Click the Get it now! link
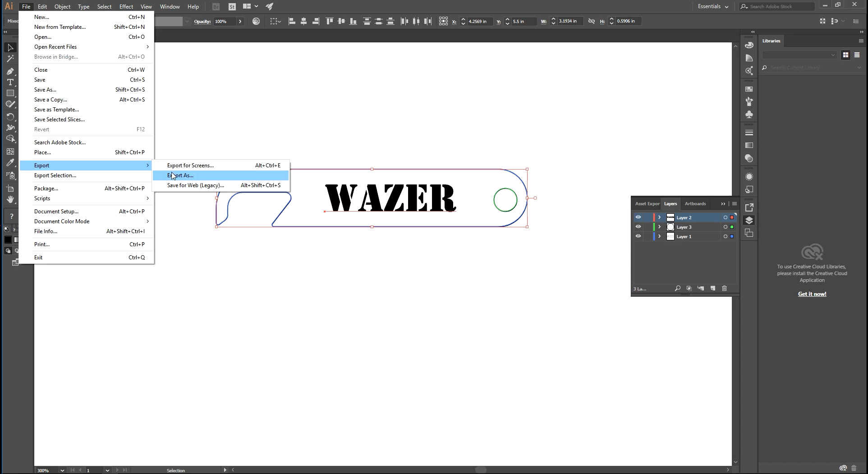 pos(812,294)
